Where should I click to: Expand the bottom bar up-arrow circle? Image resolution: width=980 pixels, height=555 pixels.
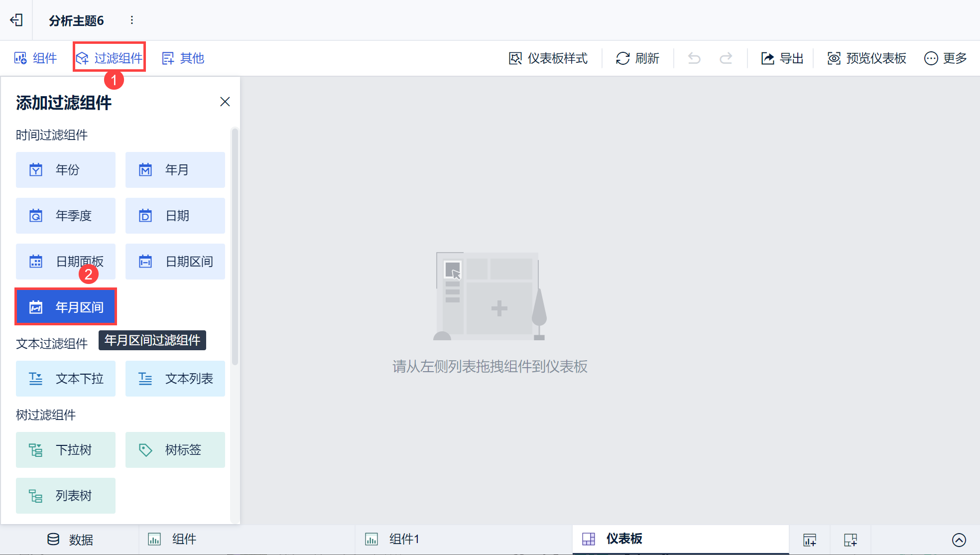(959, 540)
